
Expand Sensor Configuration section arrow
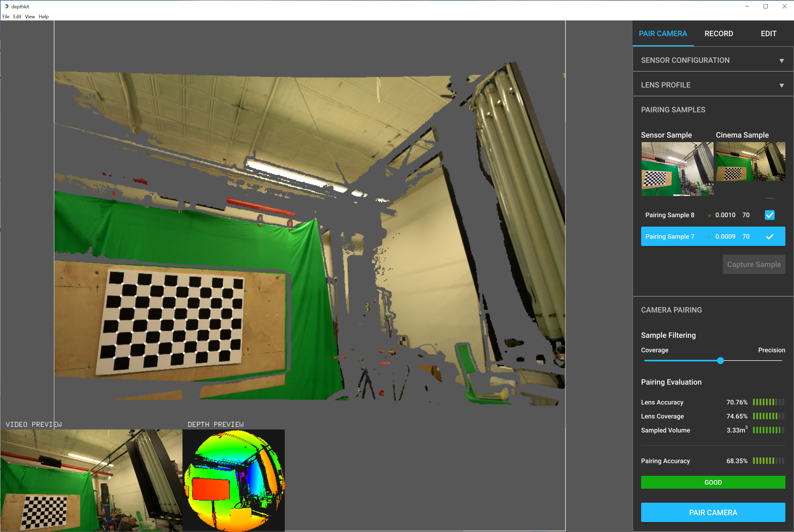[781, 61]
